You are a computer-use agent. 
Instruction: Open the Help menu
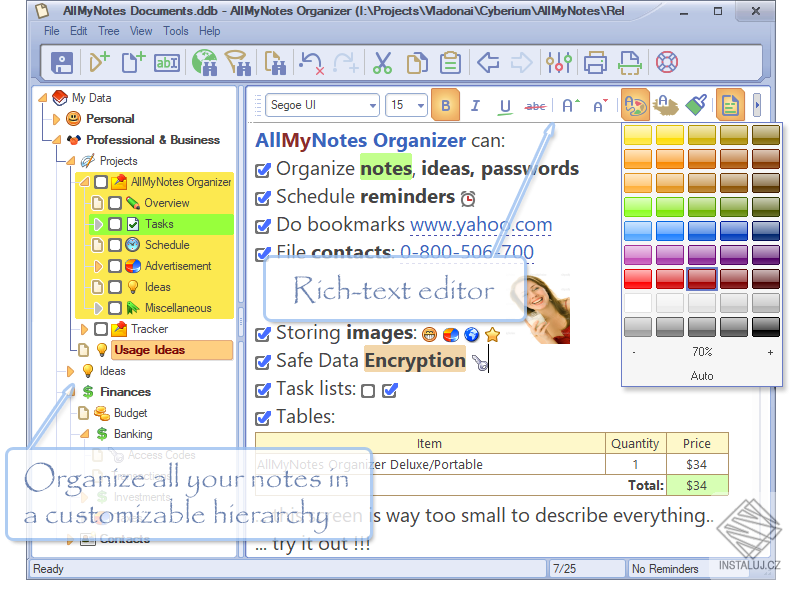tap(210, 31)
